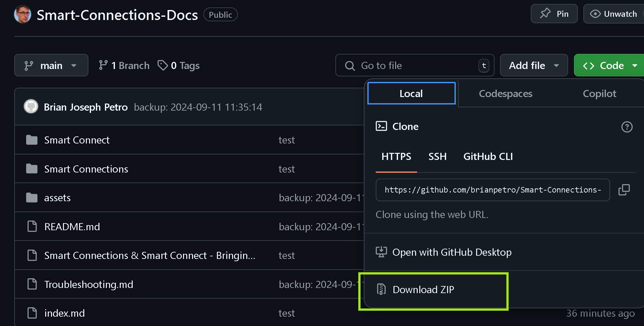Select the SSH clone option
644x326 pixels.
(x=437, y=157)
